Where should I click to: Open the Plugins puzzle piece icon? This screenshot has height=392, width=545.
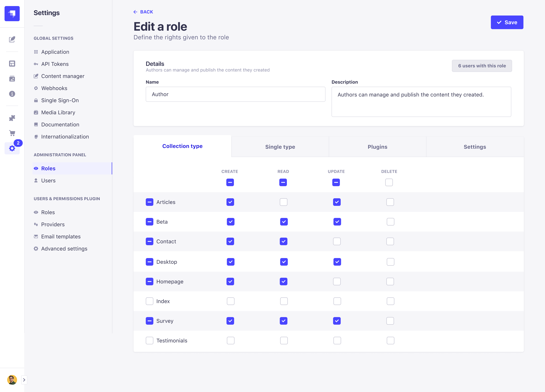click(x=12, y=118)
